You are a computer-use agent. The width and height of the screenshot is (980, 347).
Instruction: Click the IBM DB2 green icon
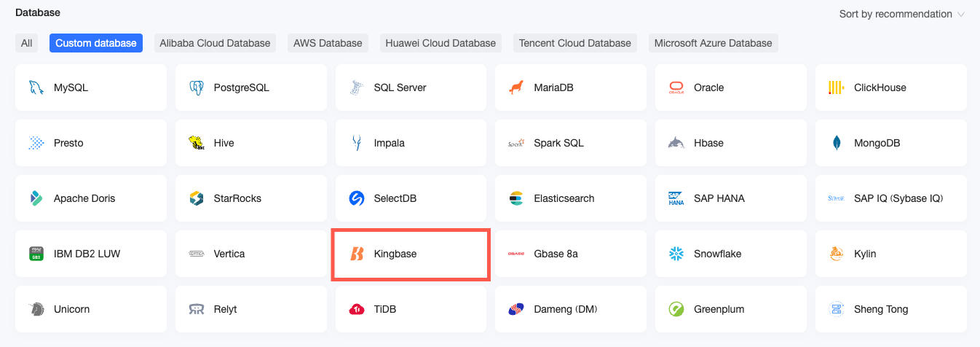coord(36,254)
